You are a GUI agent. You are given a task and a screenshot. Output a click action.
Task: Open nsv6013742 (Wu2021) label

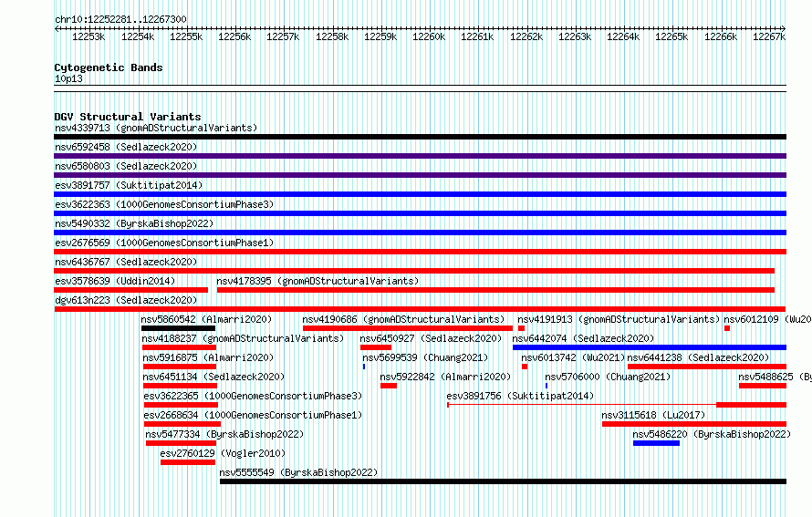[x=573, y=357]
